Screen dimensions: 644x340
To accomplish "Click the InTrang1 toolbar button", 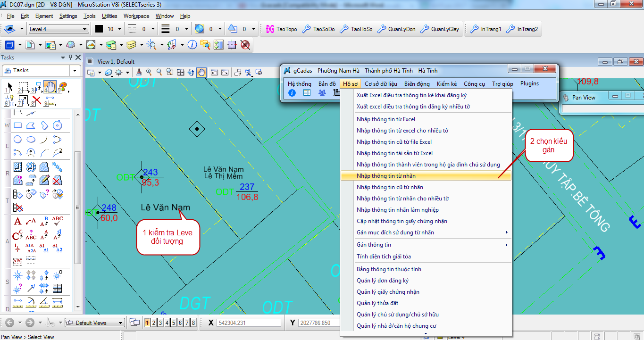I will coord(486,29).
